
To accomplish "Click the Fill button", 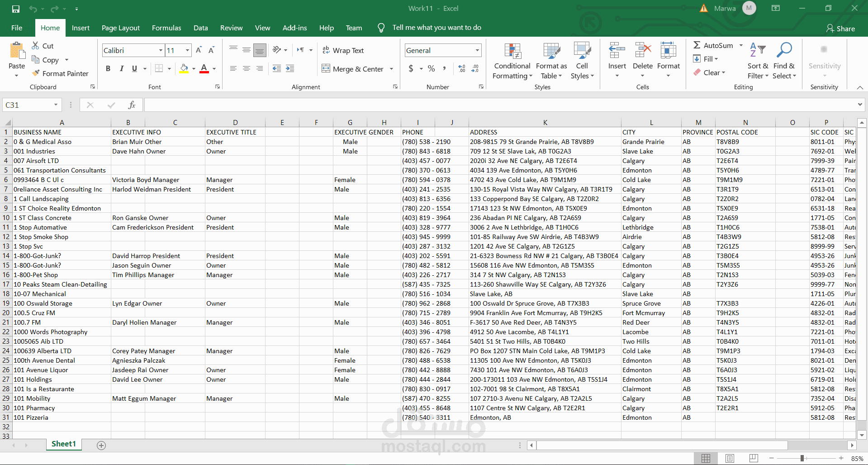I will [x=706, y=59].
